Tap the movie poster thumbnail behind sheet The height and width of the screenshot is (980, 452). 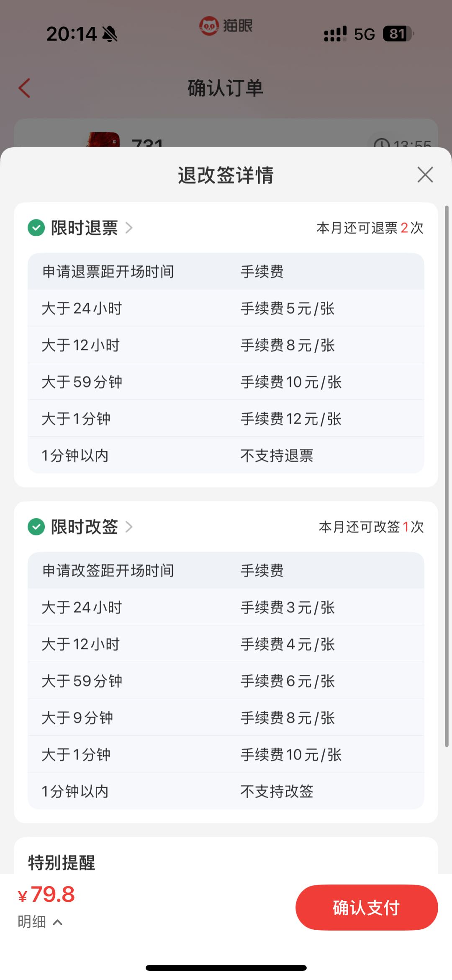(103, 140)
